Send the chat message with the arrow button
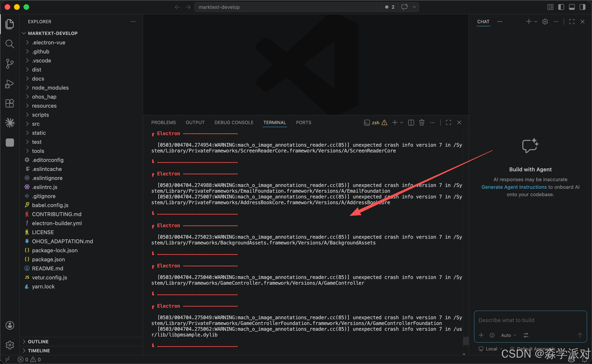592x364 pixels. pos(580,335)
